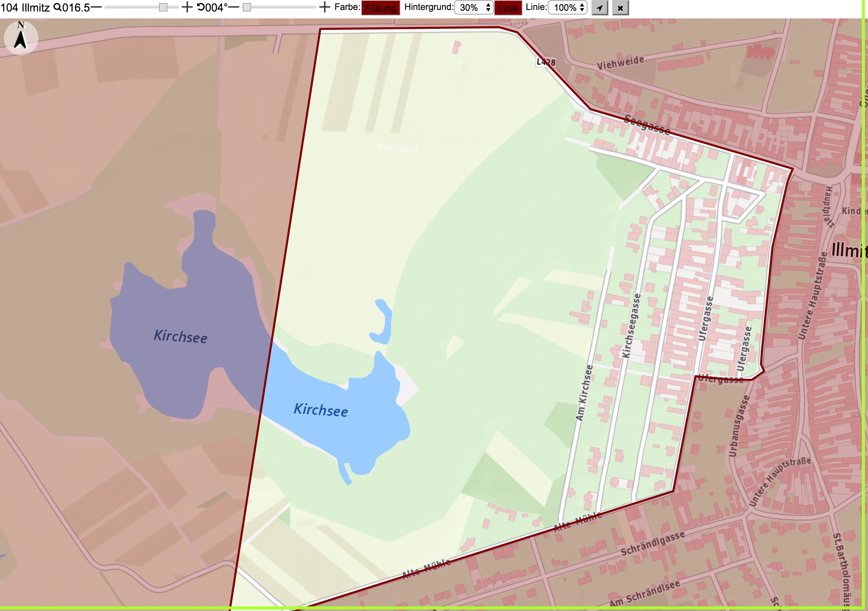Click the rotation slider handle
This screenshot has width=868, height=611.
(247, 7)
